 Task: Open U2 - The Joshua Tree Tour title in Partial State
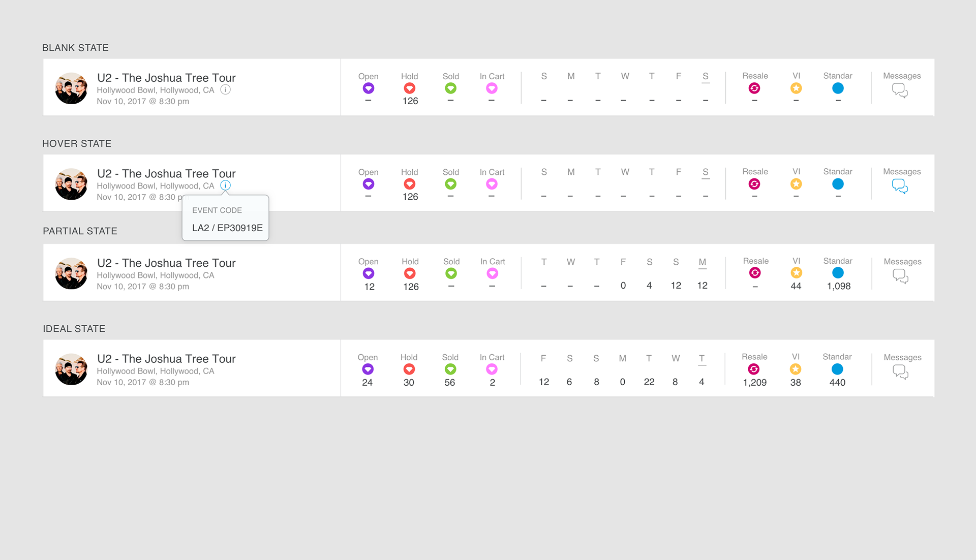(166, 263)
